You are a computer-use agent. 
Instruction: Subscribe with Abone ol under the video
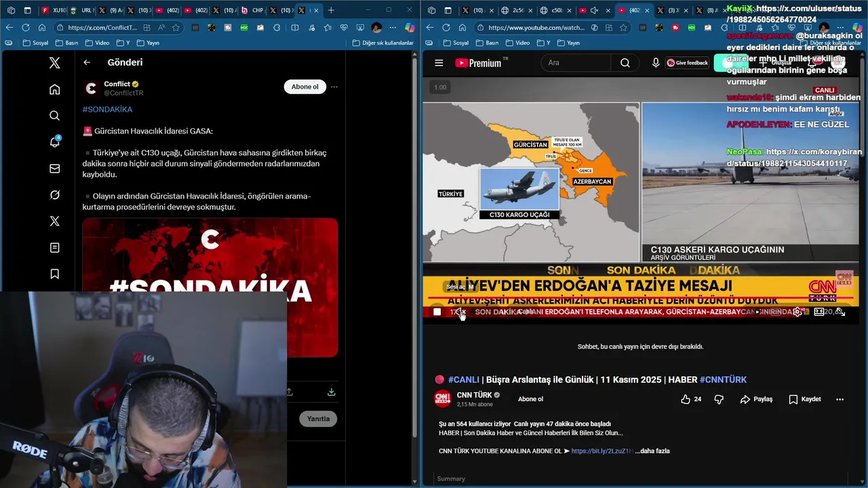[x=530, y=399]
